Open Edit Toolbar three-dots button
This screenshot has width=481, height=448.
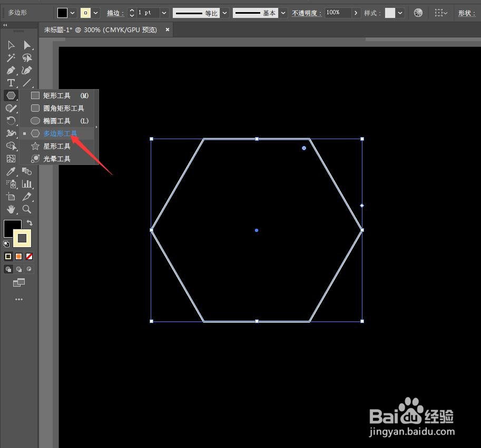point(19,299)
